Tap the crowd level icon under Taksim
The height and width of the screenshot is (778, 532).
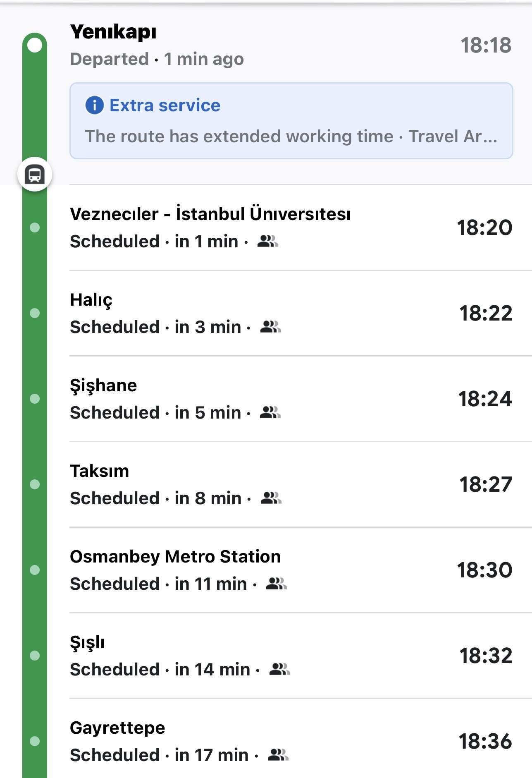(271, 498)
